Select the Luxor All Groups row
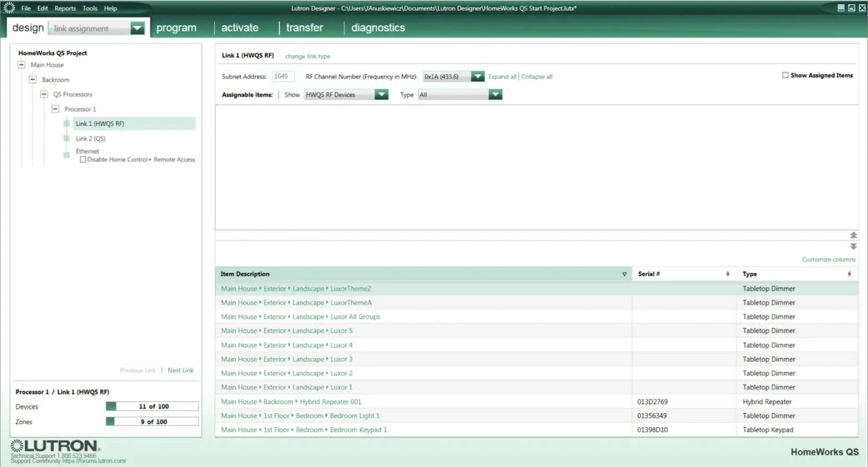The image size is (868, 467). pos(536,316)
